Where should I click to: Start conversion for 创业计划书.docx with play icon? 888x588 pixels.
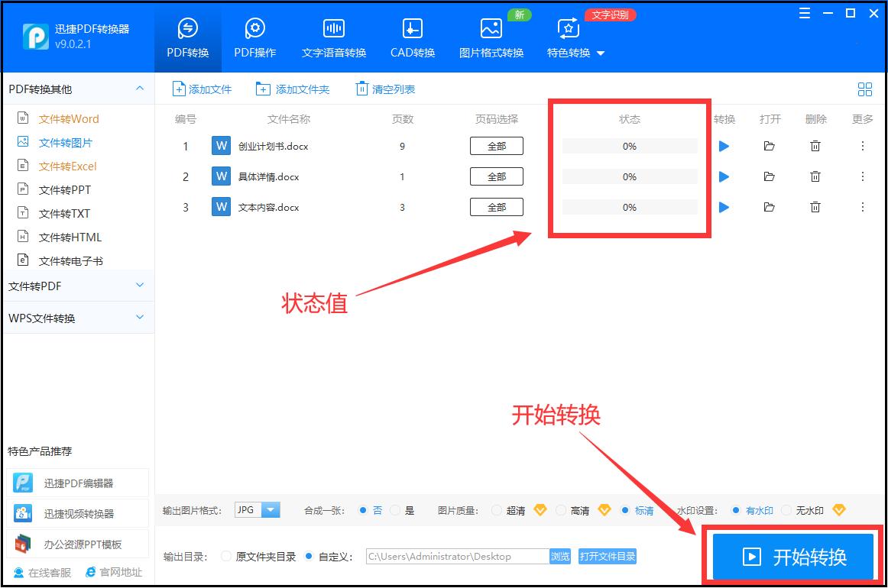coord(724,146)
